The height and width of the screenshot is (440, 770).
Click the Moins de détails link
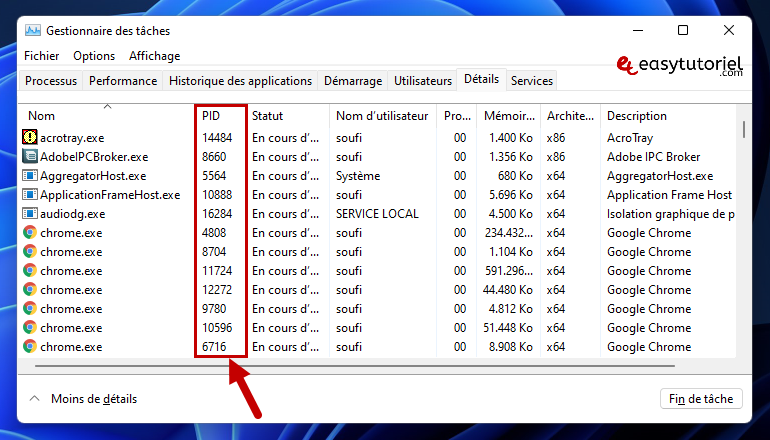pyautogui.click(x=93, y=398)
